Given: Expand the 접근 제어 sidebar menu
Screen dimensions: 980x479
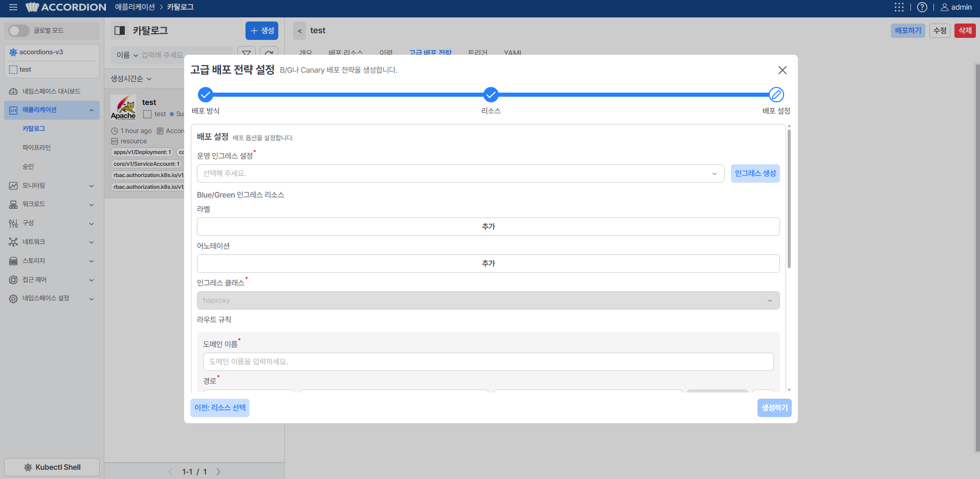Looking at the screenshot, I should (52, 280).
